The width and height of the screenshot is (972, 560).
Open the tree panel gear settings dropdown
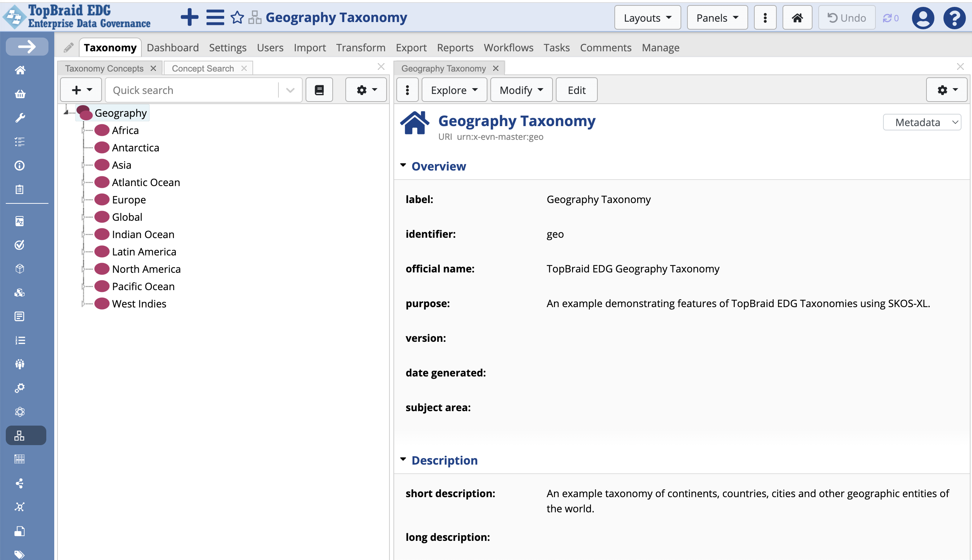pos(366,90)
